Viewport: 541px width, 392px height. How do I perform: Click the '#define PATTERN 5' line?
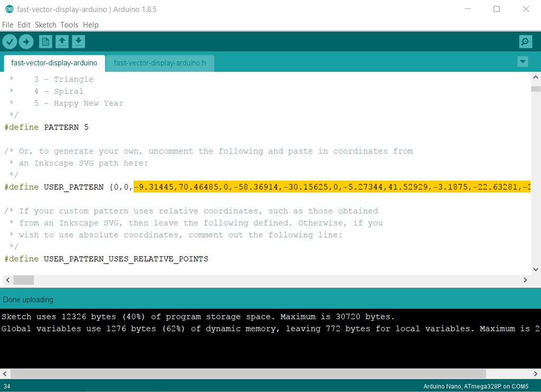pos(46,127)
